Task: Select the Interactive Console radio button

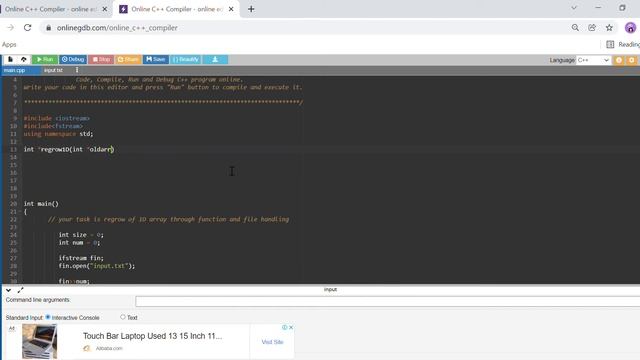Action: 48,317
